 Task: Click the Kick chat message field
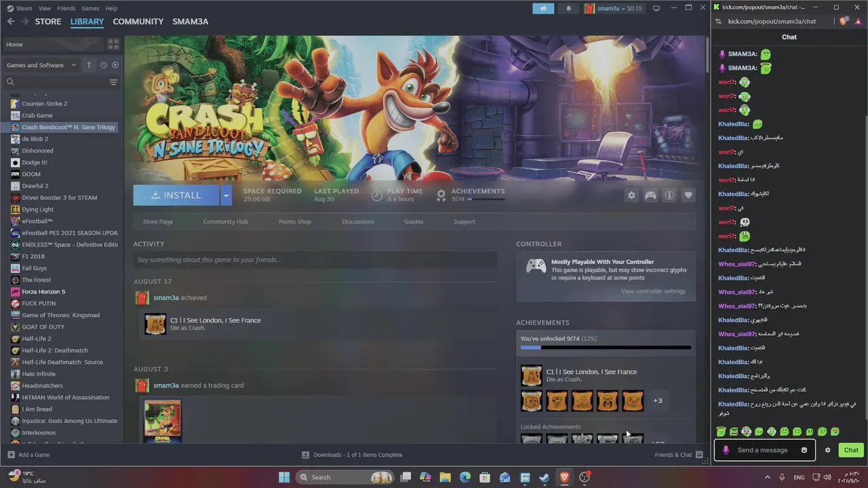pyautogui.click(x=765, y=450)
